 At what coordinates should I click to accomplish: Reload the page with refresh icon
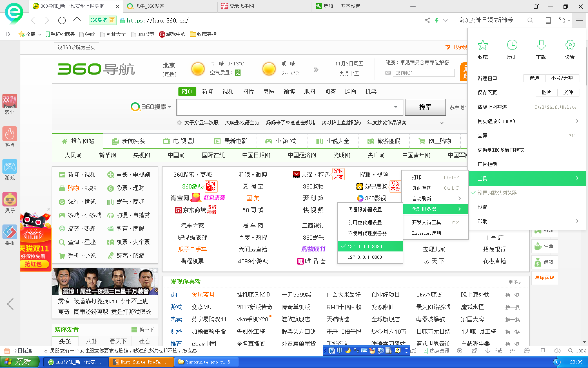(x=62, y=20)
